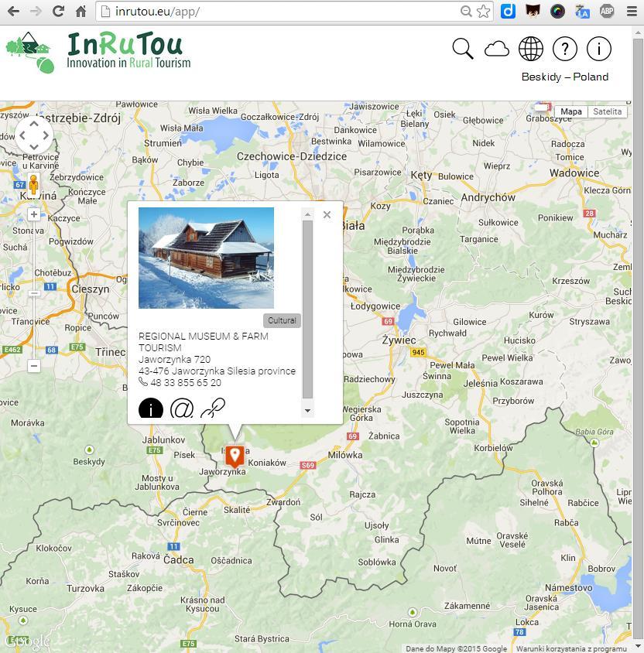
Task: Pick up the Street View pegman
Action: coord(34,185)
